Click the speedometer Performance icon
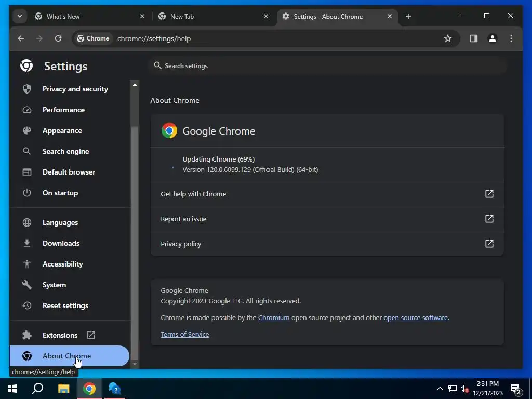532x399 pixels. click(x=27, y=110)
